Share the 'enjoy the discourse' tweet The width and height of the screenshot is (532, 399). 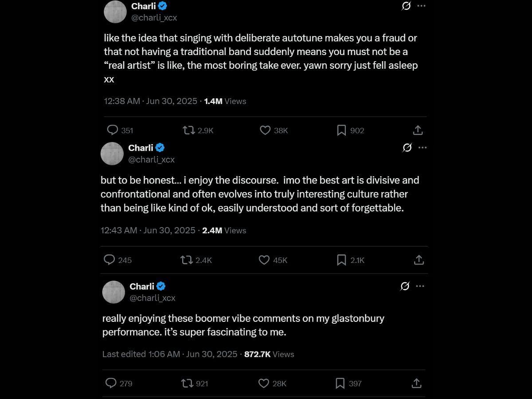pos(419,260)
